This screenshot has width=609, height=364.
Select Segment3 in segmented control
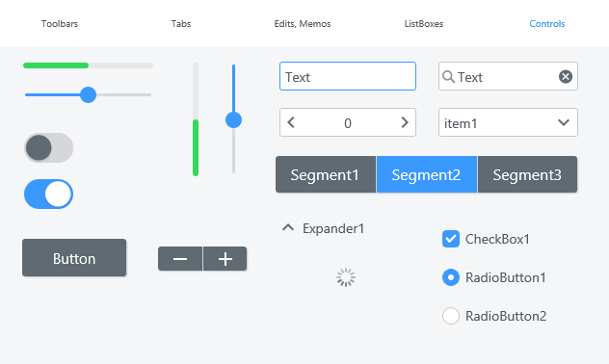[x=527, y=174]
